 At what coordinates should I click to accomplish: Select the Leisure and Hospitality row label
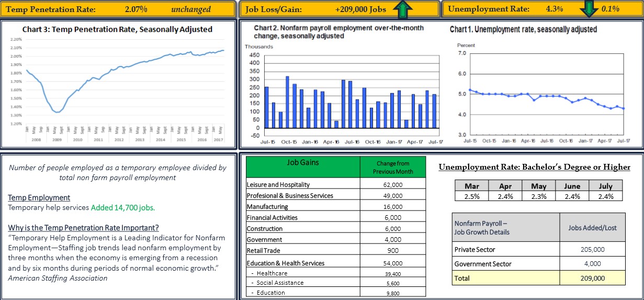[x=278, y=184]
